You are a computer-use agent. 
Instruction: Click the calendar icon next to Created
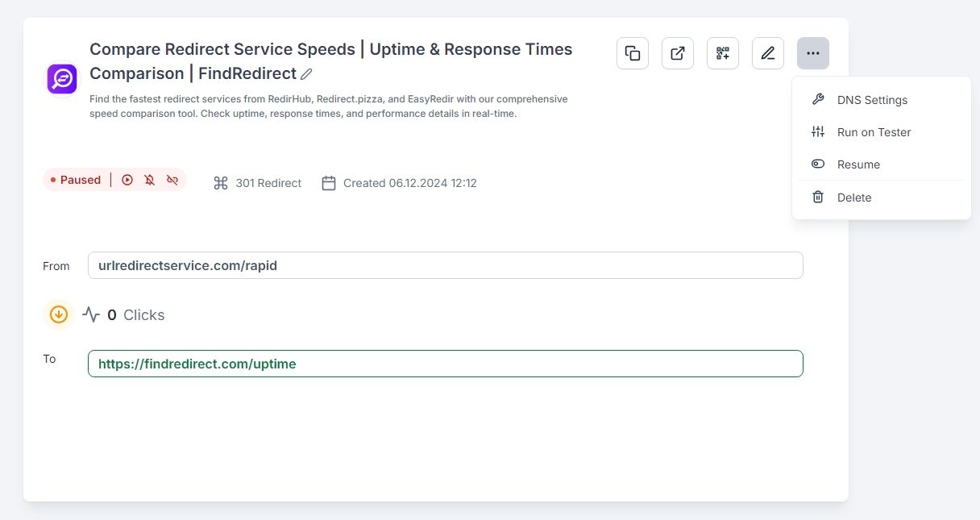pos(329,183)
